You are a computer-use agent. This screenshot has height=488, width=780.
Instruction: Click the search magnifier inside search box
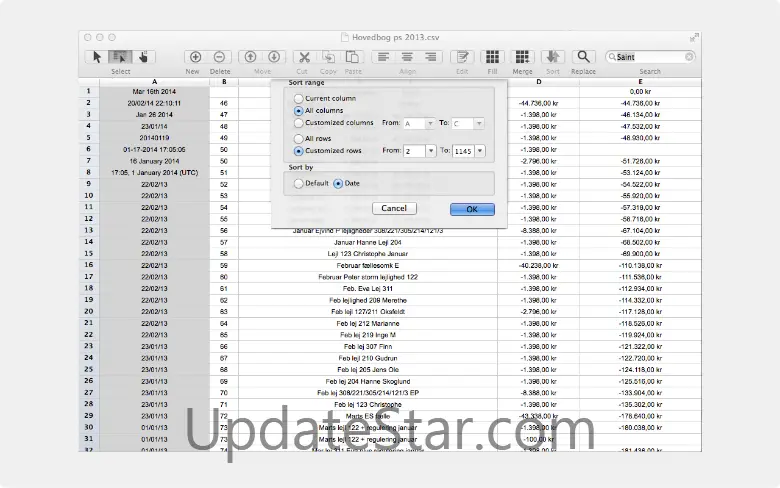click(612, 57)
